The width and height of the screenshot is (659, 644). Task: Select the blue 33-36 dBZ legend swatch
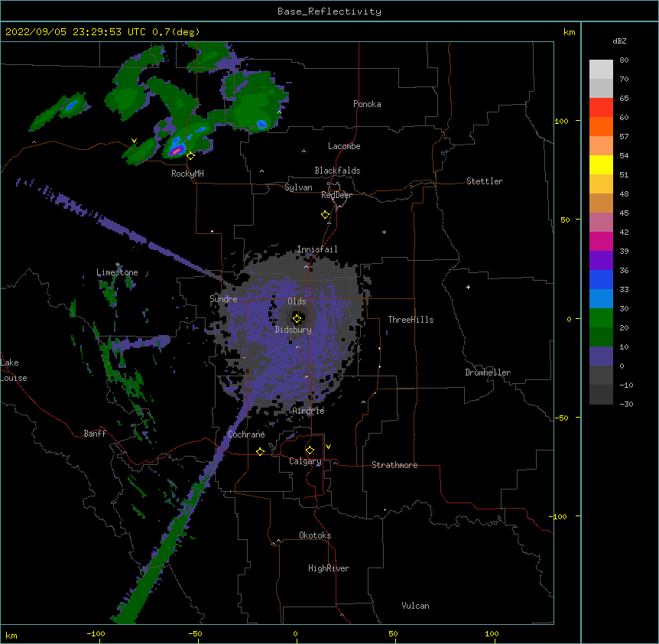[601, 279]
